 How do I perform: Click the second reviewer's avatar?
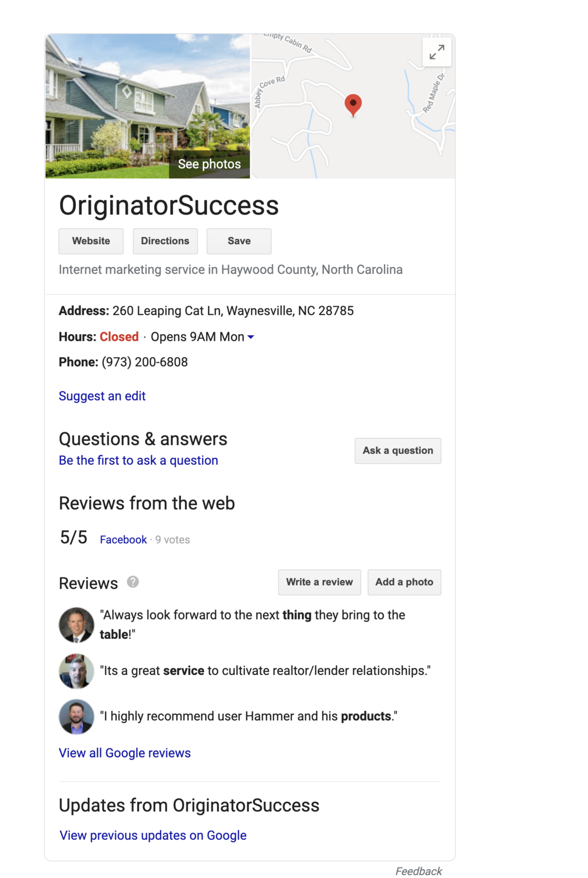[76, 671]
